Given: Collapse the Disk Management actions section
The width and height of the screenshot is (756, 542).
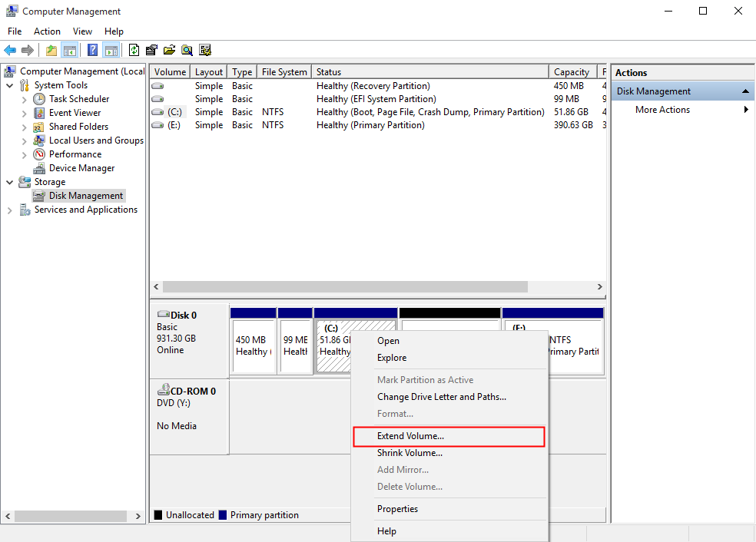Looking at the screenshot, I should click(x=744, y=91).
